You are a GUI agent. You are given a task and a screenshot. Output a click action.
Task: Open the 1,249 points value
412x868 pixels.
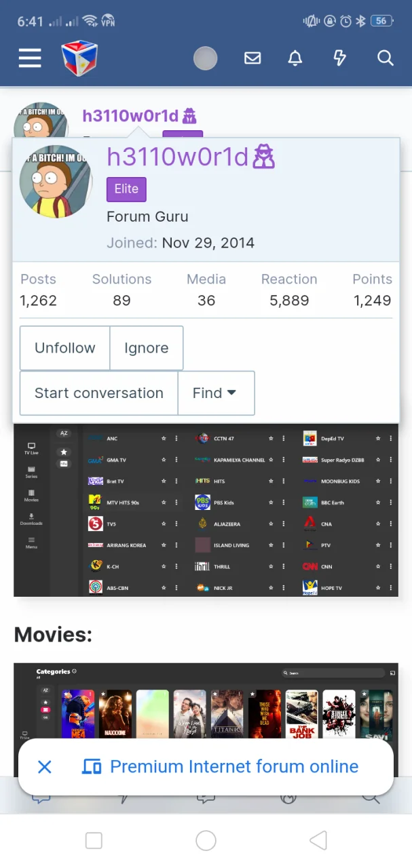coord(373,300)
